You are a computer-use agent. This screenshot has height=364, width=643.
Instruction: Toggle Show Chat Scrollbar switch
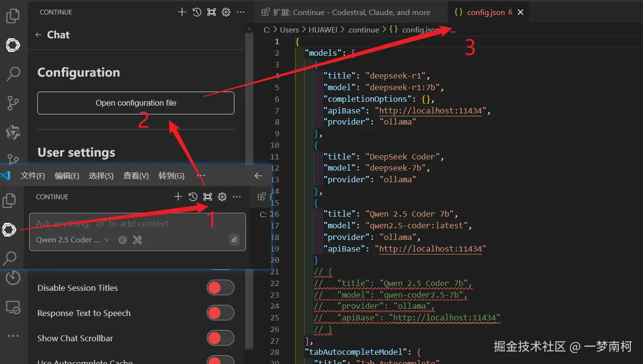pyautogui.click(x=220, y=338)
